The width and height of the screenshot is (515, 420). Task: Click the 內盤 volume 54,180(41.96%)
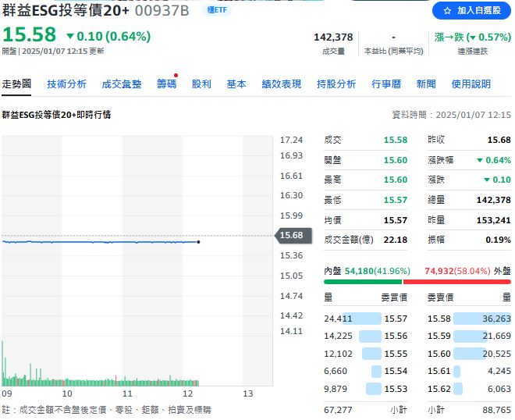tap(378, 271)
